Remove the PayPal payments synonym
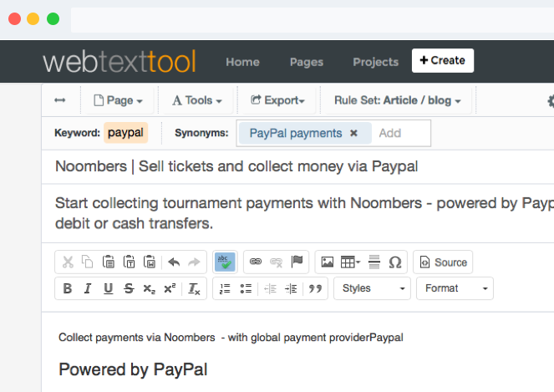 [x=353, y=133]
